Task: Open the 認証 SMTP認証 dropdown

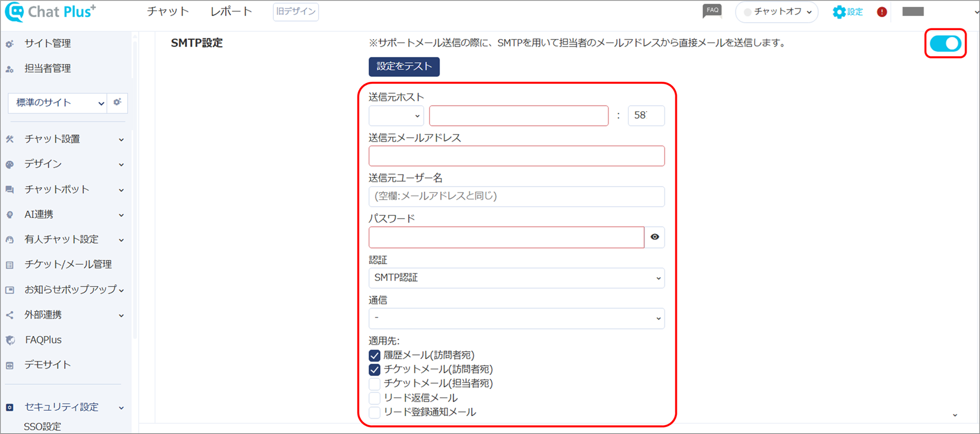Action: 516,278
